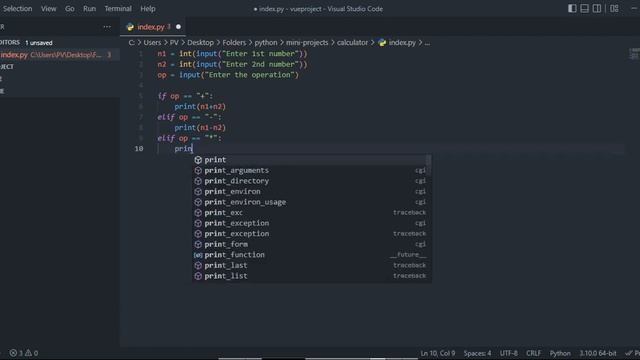The height and width of the screenshot is (360, 640).
Task: Click Folders breadcrumb segment
Action: point(234,42)
